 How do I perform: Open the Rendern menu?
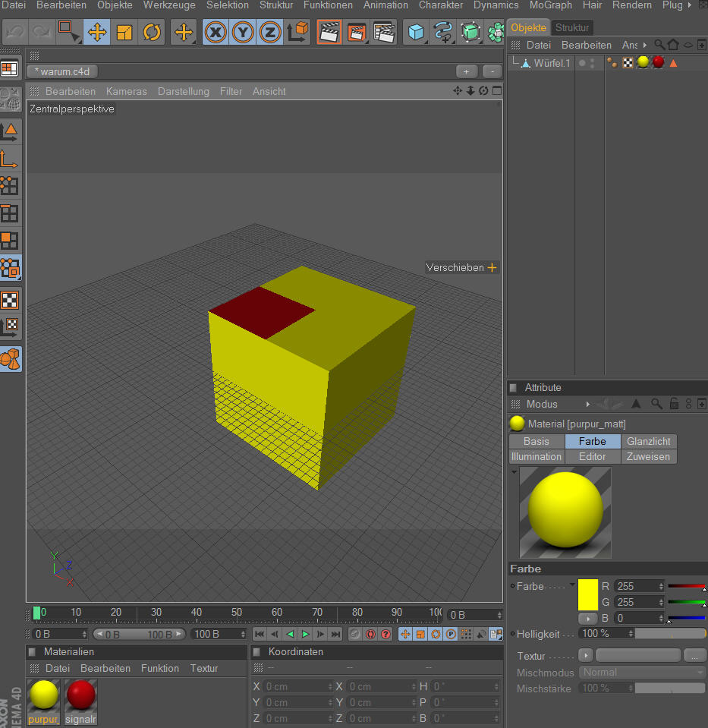[x=632, y=5]
